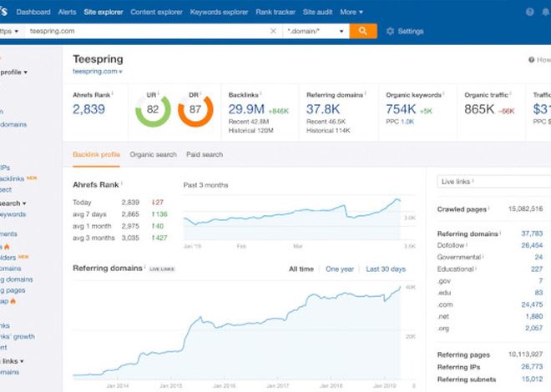Click the Ahrefs Rank value 2,839
The height and width of the screenshot is (392, 551).
coord(88,109)
